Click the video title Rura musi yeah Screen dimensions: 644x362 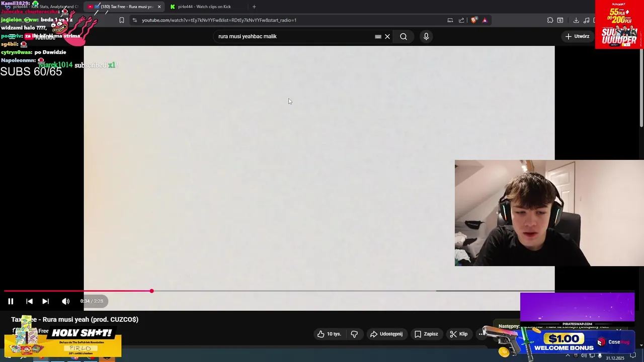tap(74, 319)
